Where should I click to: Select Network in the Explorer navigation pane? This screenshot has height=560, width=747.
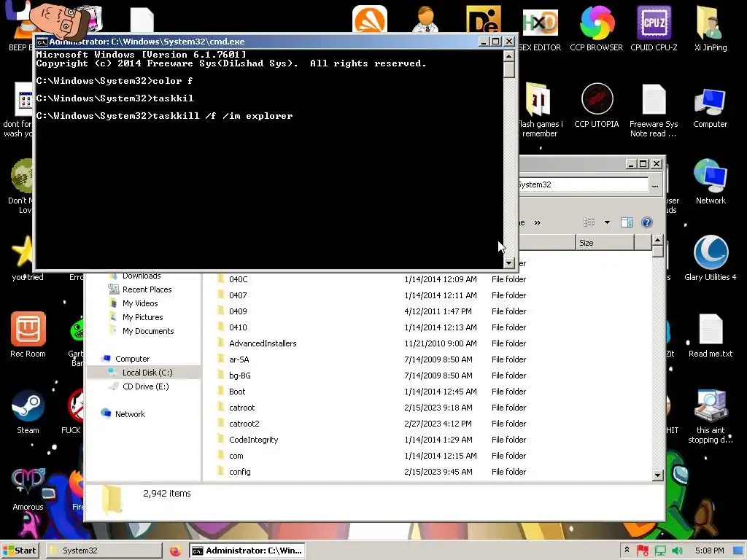130,414
